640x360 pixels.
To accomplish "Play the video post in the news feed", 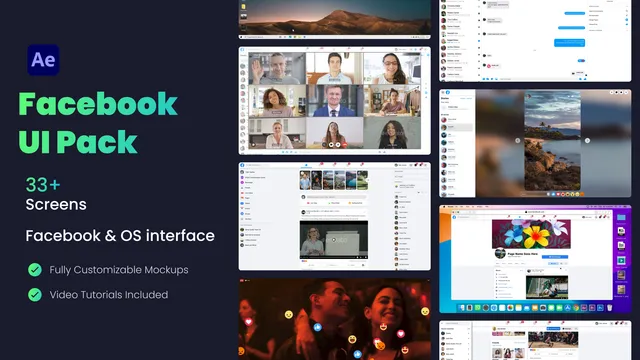I will pyautogui.click(x=333, y=240).
